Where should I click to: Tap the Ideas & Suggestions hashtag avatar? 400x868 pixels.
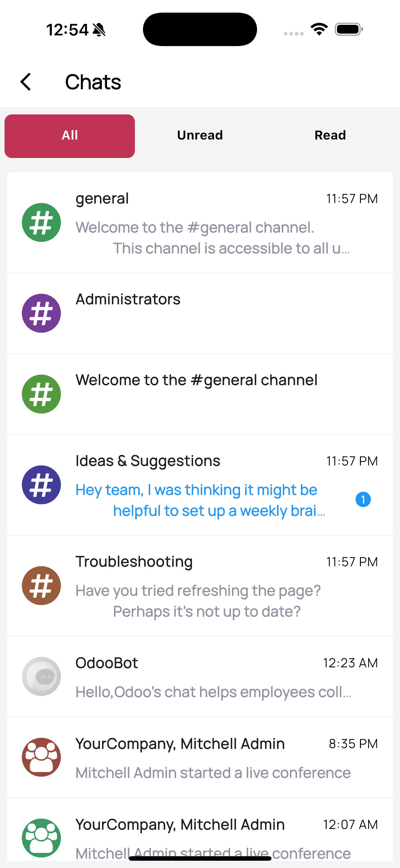coord(41,485)
